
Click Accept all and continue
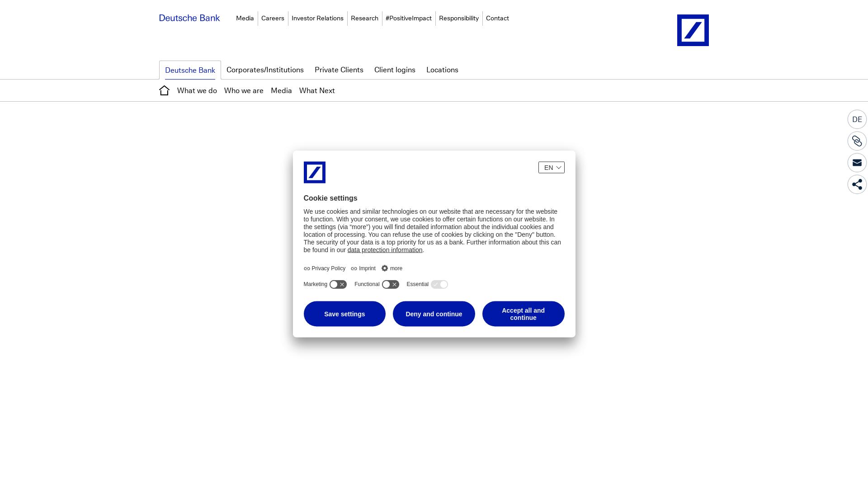(x=523, y=314)
